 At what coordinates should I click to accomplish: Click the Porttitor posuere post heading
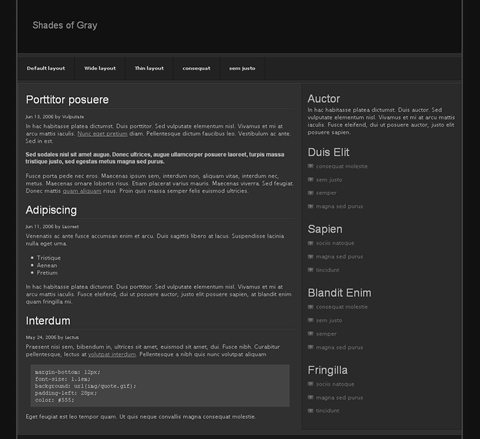point(67,100)
